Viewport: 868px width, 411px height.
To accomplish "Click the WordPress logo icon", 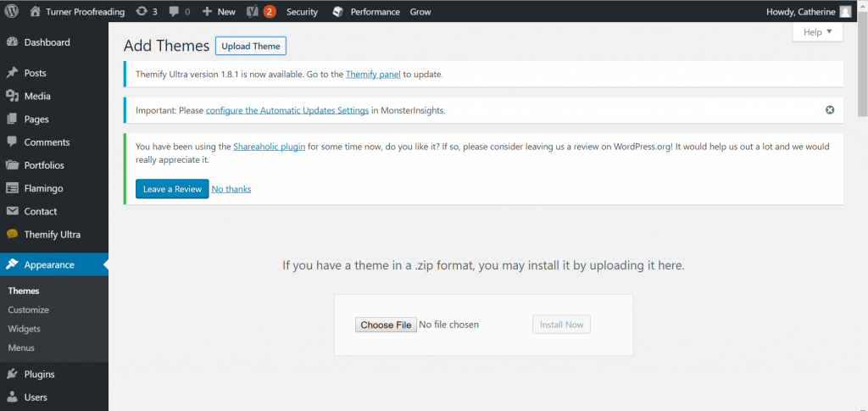I will coord(12,11).
